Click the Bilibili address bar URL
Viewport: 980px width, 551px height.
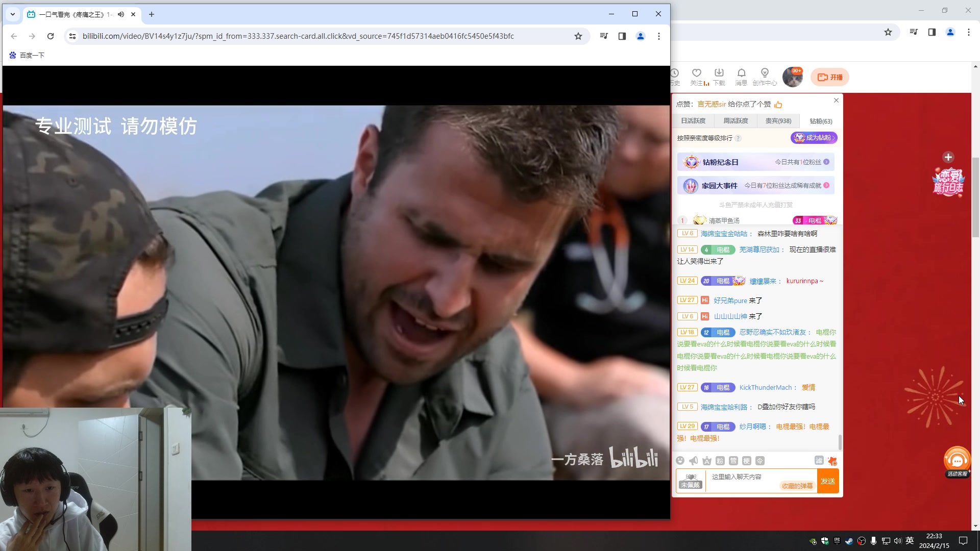click(x=298, y=36)
